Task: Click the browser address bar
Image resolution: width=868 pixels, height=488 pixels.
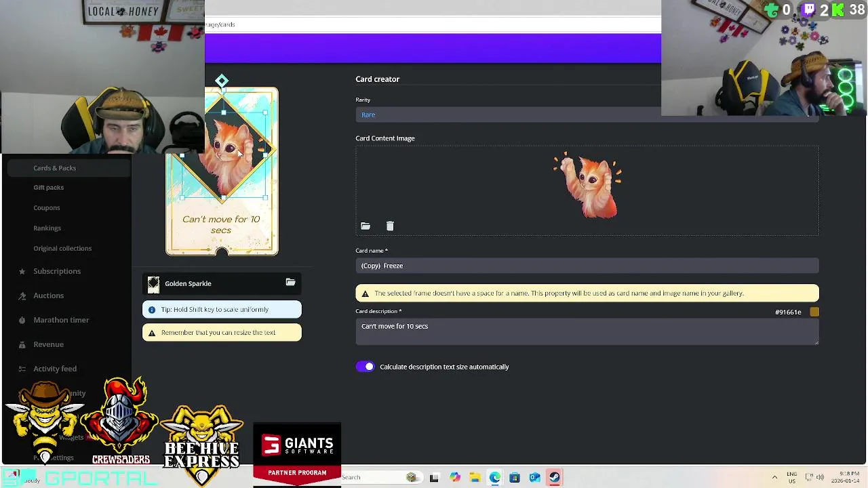Action: 433,24
